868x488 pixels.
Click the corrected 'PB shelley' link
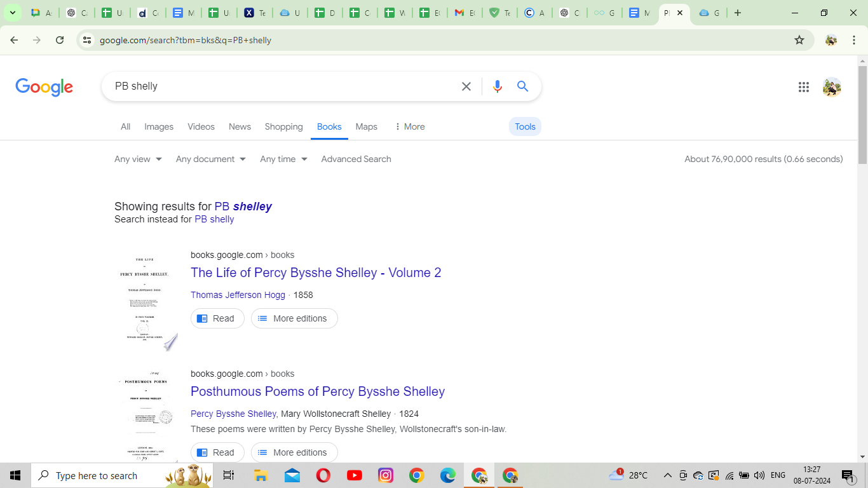coord(243,207)
